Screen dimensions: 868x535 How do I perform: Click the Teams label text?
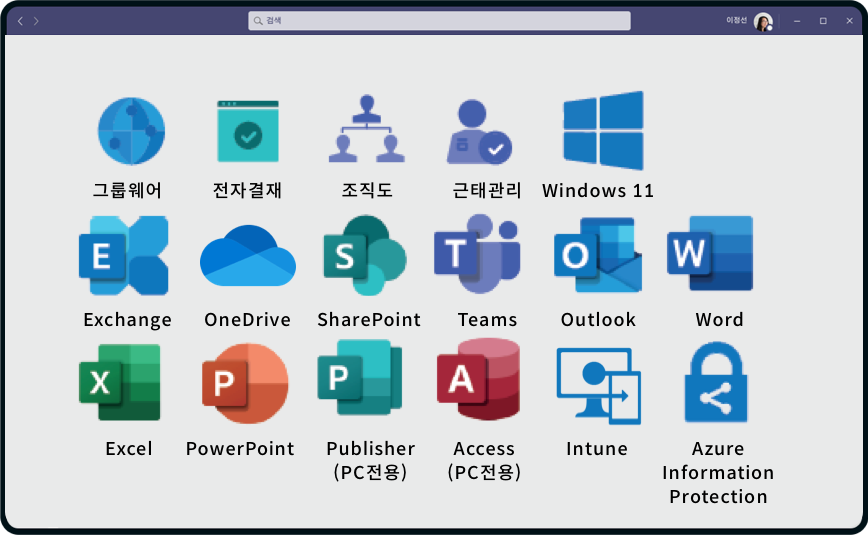488,320
